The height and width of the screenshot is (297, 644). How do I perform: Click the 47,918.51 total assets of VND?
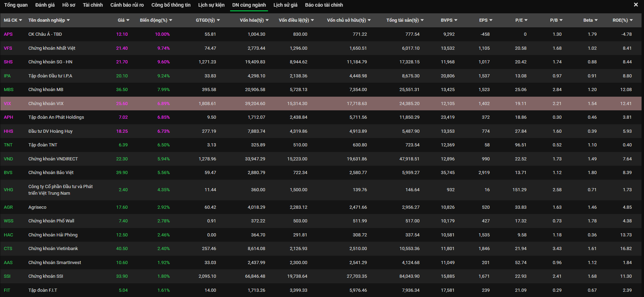[409, 159]
